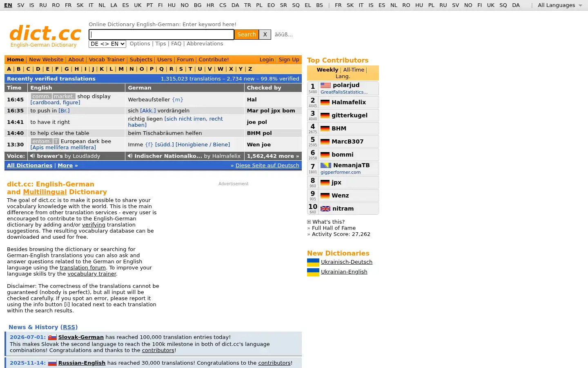Open the 1,562,442 more voice recordings
This screenshot has height=368, width=588.
point(273,156)
